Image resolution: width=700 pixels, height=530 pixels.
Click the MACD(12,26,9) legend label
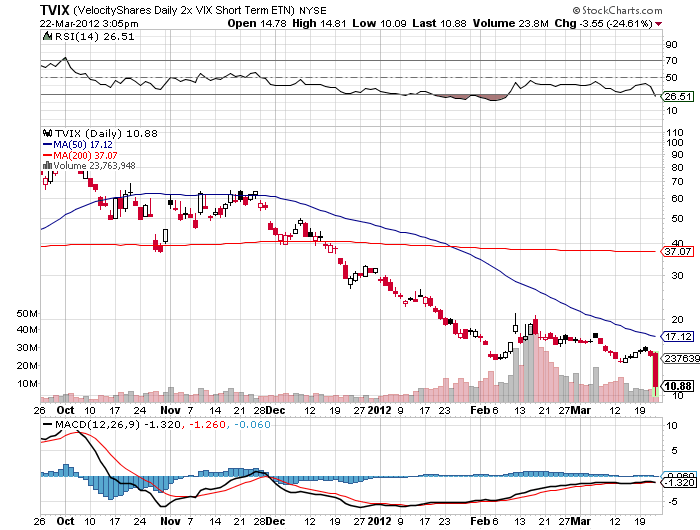[98, 424]
